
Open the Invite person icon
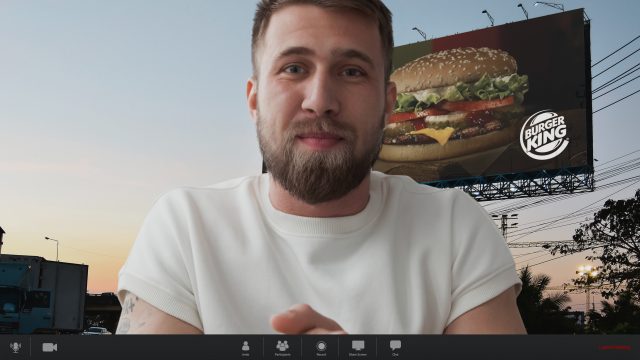coord(245,346)
